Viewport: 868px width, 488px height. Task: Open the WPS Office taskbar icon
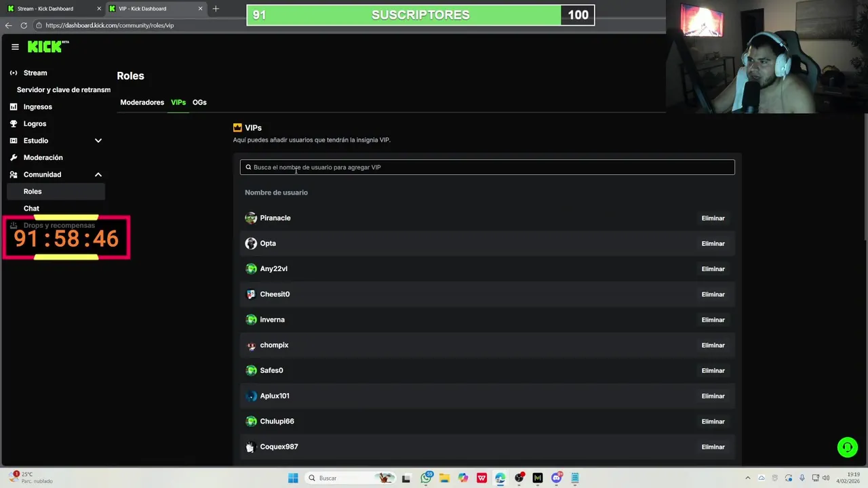coord(481,478)
